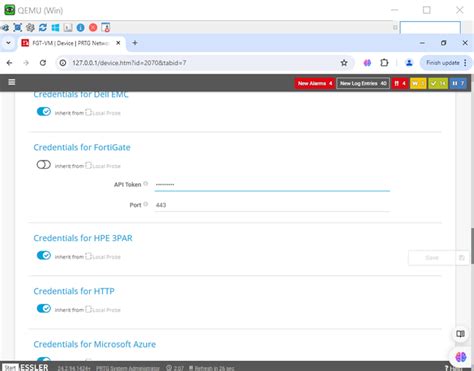This screenshot has height=371, width=474.
Task: Click the Local Probe link under Dell EMC
Action: [x=106, y=113]
